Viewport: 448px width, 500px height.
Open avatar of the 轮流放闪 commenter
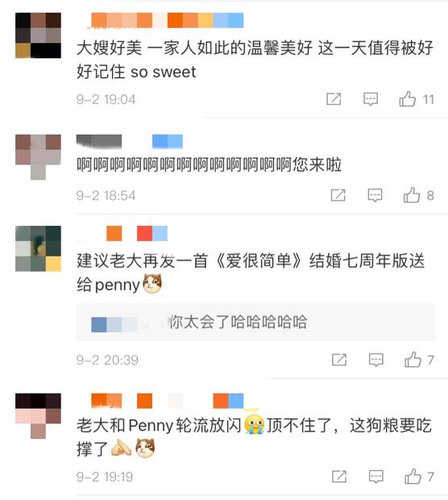point(38,416)
